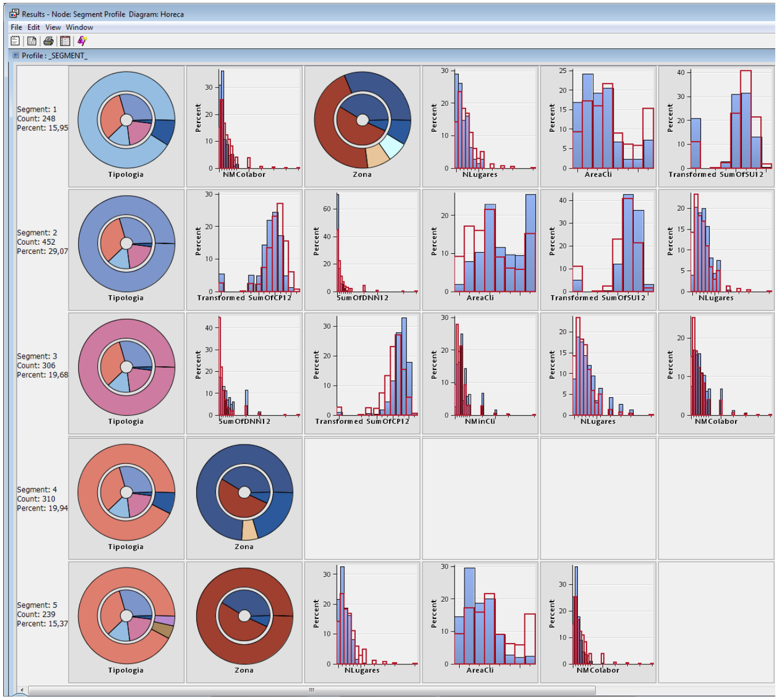Click the printer icon in toolbar
This screenshot has width=777, height=700.
pyautogui.click(x=48, y=41)
